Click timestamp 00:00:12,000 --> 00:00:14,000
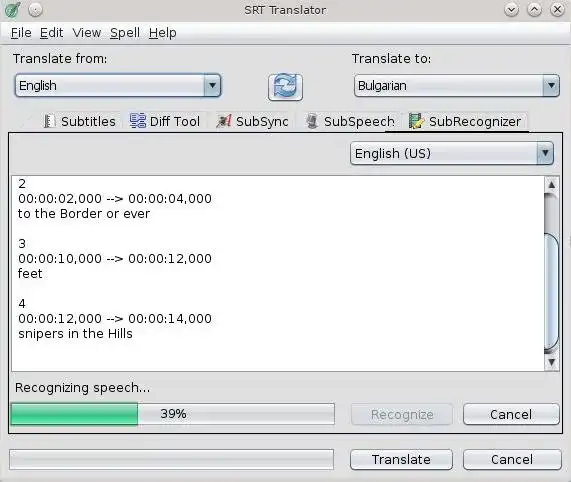571x482 pixels. click(115, 319)
